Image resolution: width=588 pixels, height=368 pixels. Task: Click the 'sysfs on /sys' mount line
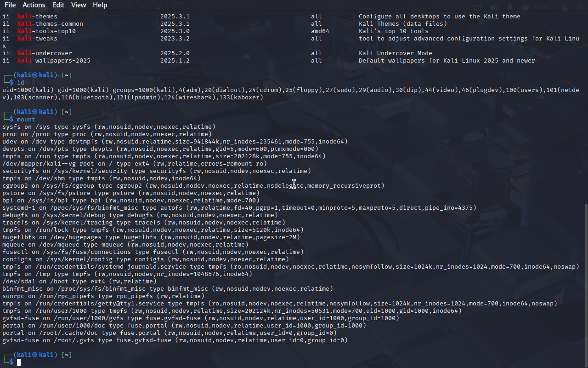click(109, 127)
